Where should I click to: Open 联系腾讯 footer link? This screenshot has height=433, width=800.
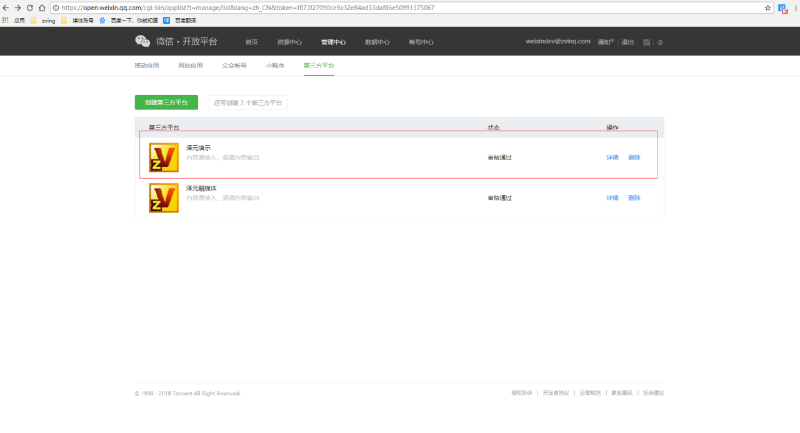[x=622, y=393]
